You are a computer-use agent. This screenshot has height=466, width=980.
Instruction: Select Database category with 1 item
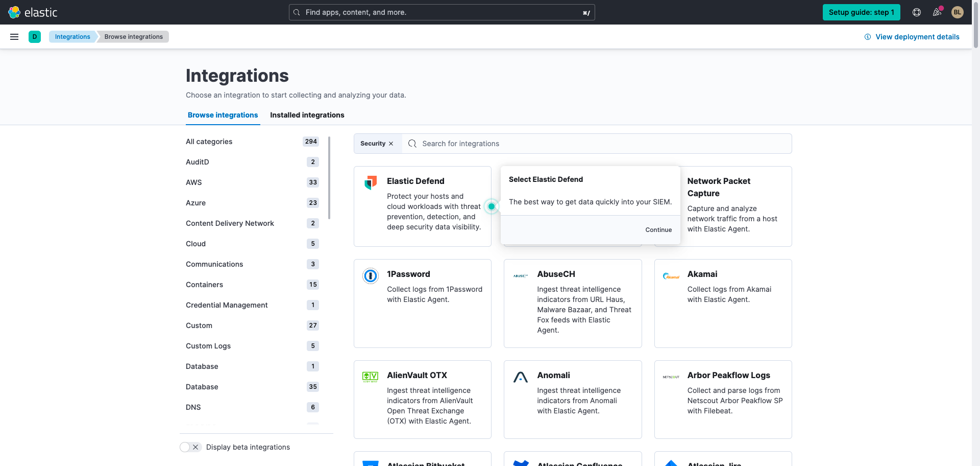click(252, 366)
